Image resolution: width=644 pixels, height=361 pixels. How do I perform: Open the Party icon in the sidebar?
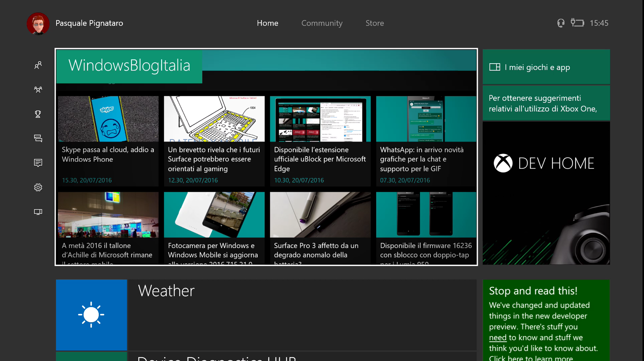(38, 90)
